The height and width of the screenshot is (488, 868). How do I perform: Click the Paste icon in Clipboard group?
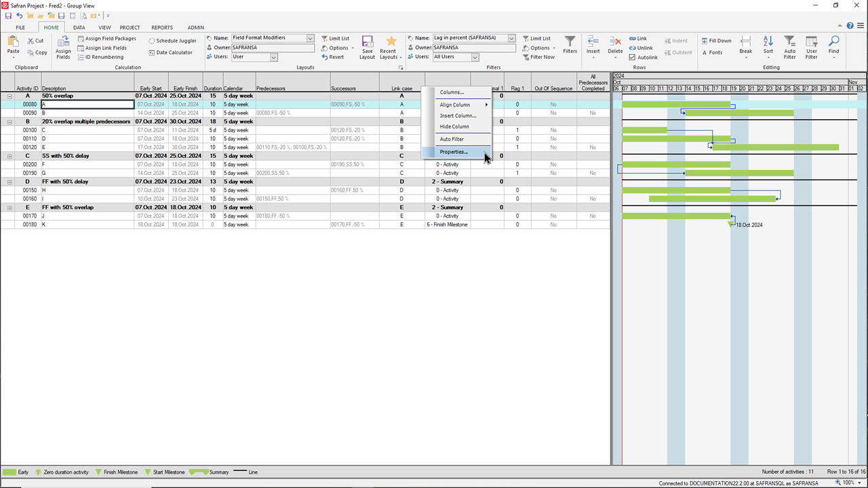coord(13,42)
